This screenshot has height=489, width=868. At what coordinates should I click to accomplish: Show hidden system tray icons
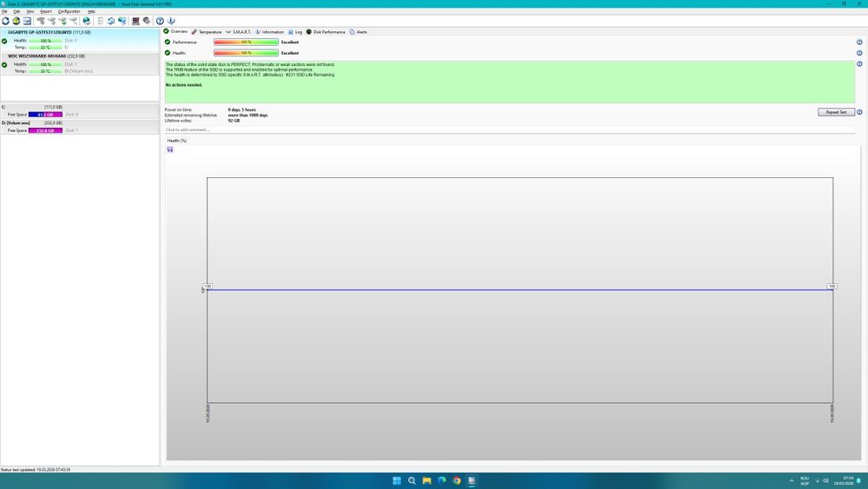(x=792, y=480)
